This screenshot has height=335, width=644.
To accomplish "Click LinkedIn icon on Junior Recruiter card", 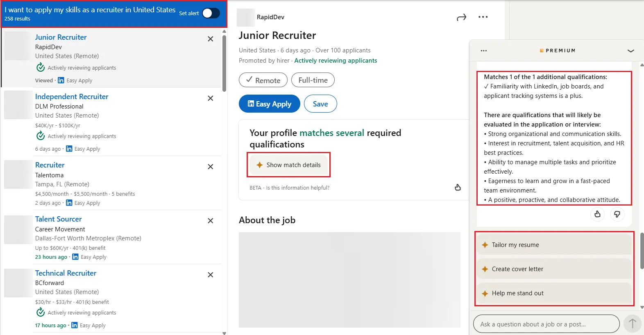I will 61,80.
